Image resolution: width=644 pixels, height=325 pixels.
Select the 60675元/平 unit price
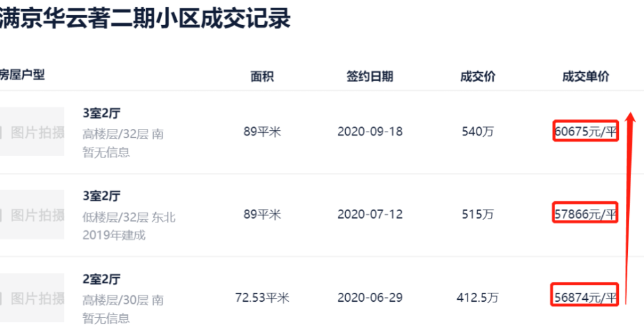pos(585,132)
